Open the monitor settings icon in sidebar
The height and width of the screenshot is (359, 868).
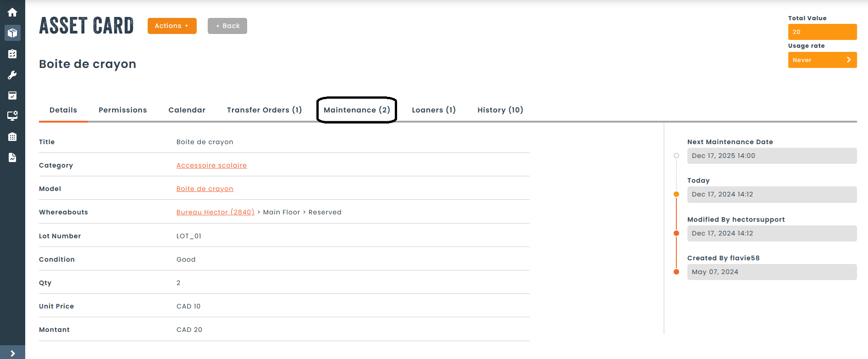[12, 116]
